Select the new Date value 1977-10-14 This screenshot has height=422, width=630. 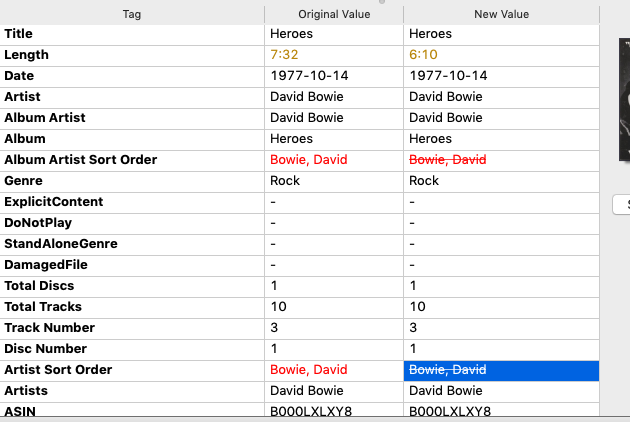448,76
